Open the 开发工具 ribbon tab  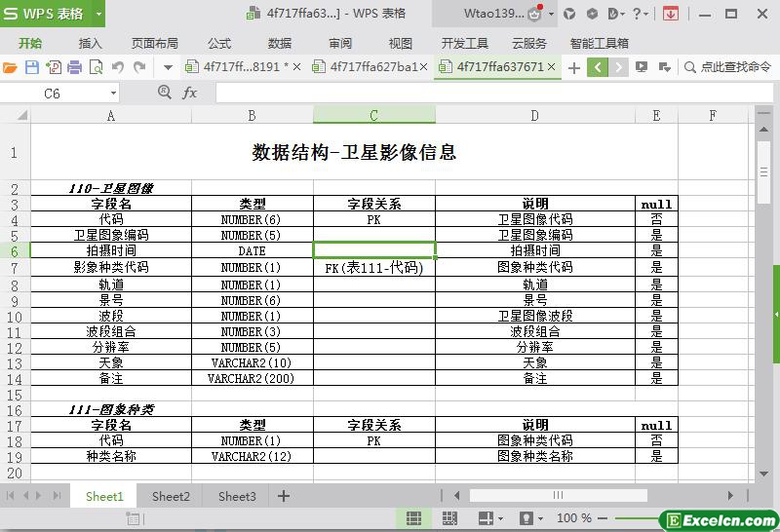[x=465, y=43]
